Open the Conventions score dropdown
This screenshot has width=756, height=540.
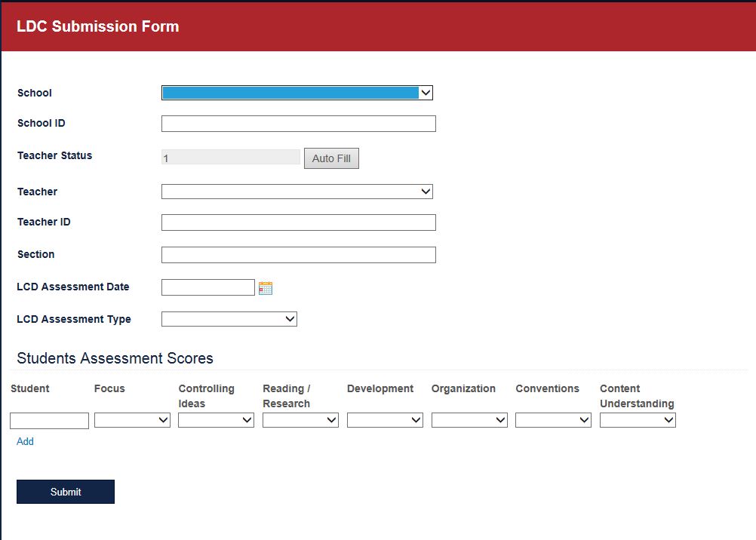(553, 420)
